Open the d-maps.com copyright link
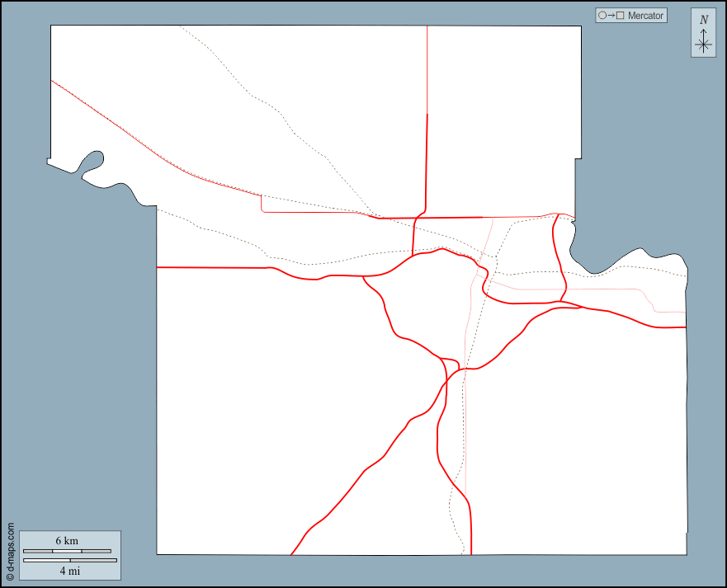This screenshot has height=588, width=727. [x=10, y=553]
